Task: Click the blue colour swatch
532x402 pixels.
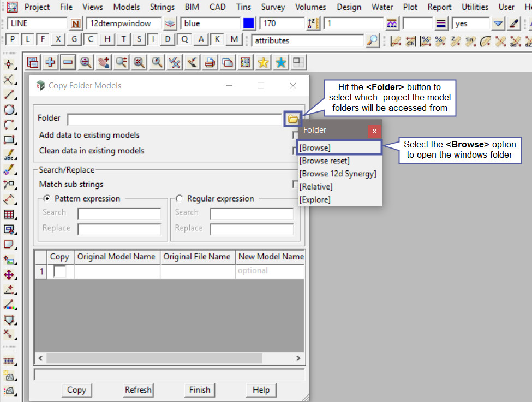Action: (249, 24)
